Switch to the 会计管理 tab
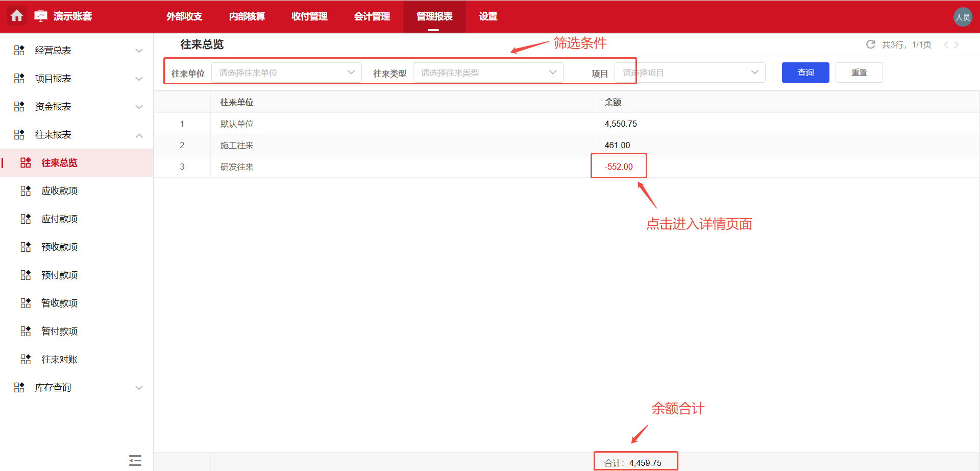Viewport: 980px width, 471px height. [372, 16]
